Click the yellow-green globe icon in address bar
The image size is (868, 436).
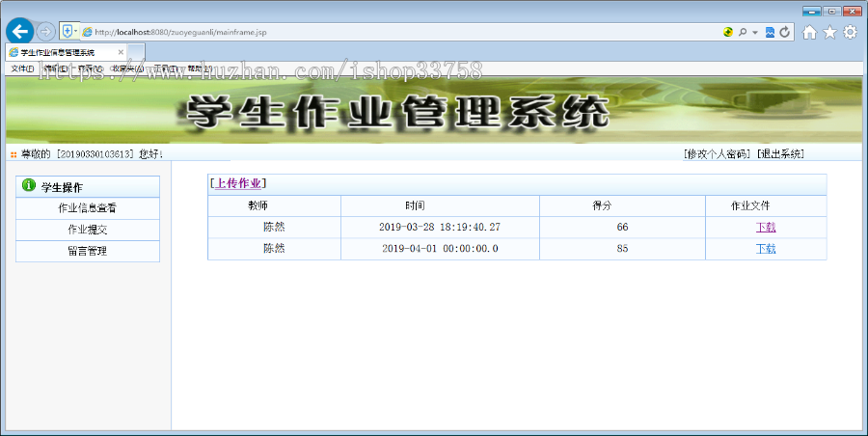(728, 32)
